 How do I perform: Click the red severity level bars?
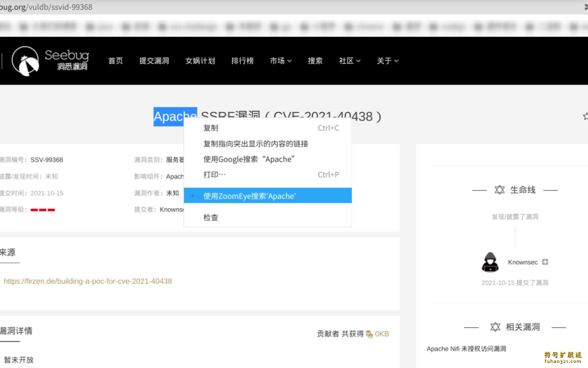click(x=43, y=210)
